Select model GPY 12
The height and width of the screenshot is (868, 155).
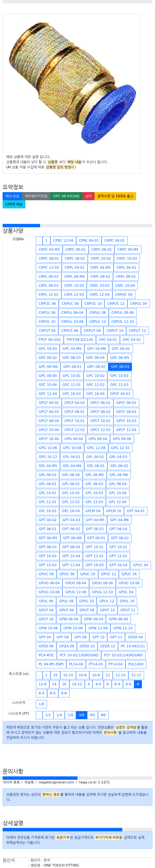[x=116, y=637]
